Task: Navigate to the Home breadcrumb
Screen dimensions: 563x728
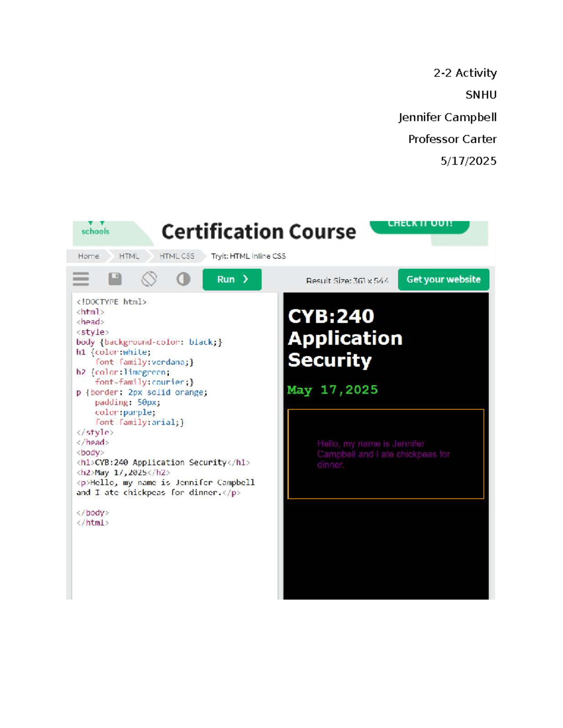Action: pos(89,256)
